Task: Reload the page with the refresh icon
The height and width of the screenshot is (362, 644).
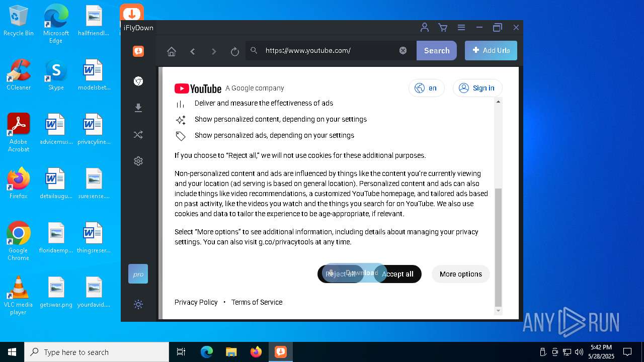Action: (x=235, y=51)
